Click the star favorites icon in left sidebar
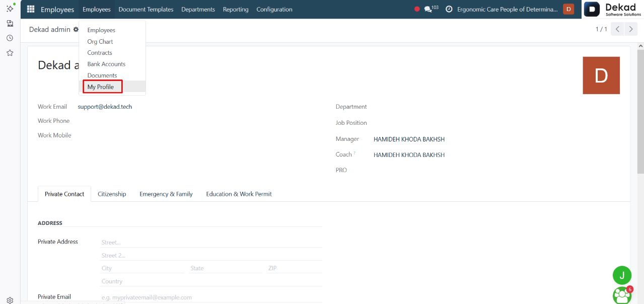644x304 pixels. click(10, 53)
